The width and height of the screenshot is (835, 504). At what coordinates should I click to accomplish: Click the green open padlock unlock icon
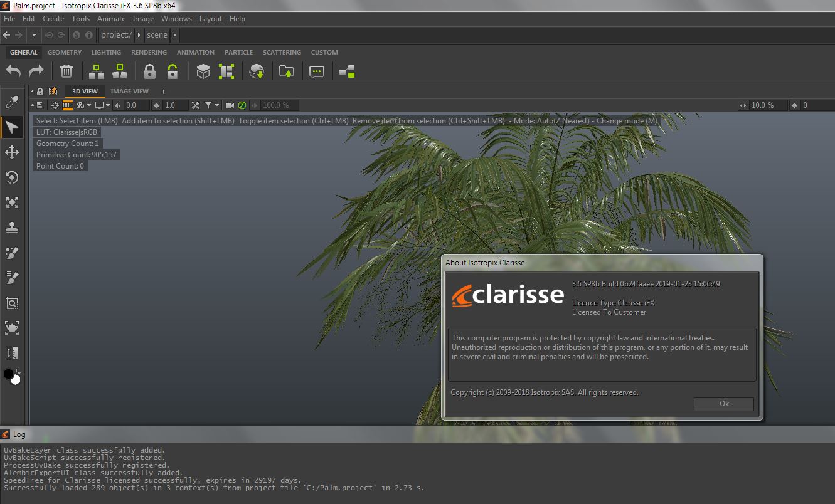point(173,71)
